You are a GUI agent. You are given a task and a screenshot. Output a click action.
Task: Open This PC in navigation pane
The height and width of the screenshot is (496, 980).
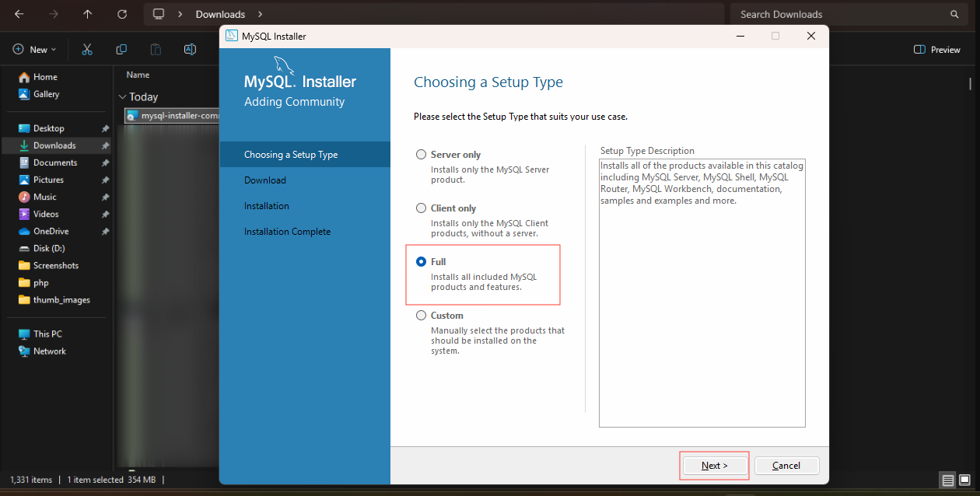47,334
